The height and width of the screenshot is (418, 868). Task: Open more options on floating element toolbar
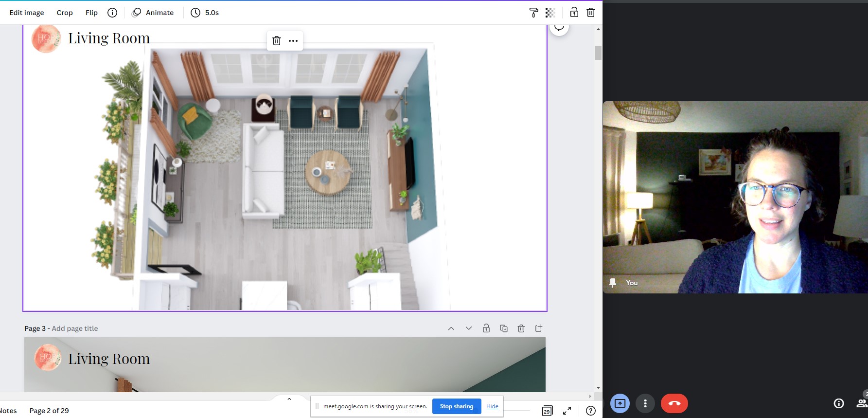[x=293, y=41]
